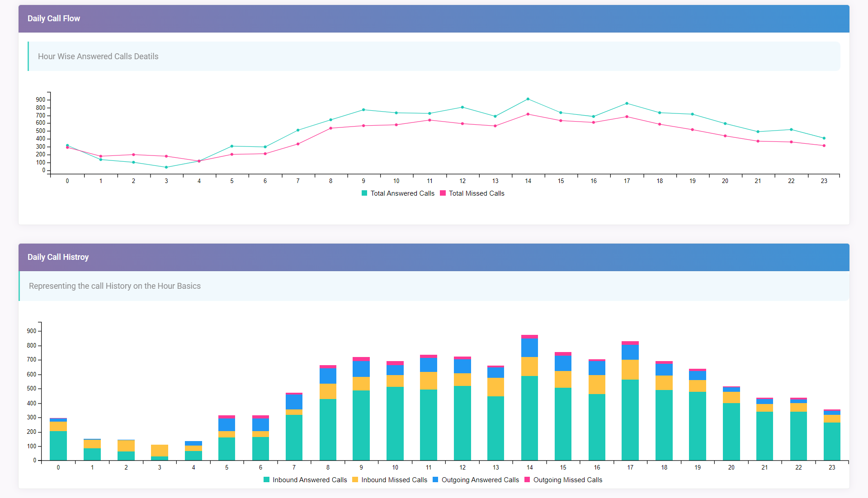868x498 pixels.
Task: Hide Total Missed Calls series label
Action: 476,193
